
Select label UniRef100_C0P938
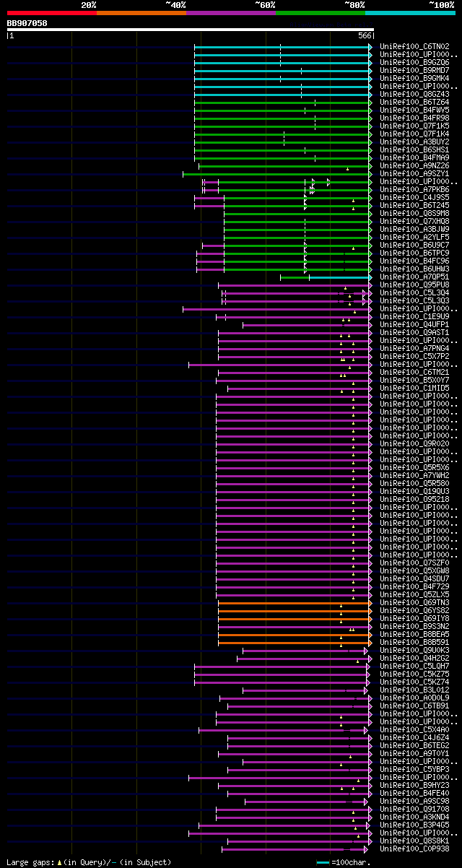click(x=416, y=849)
